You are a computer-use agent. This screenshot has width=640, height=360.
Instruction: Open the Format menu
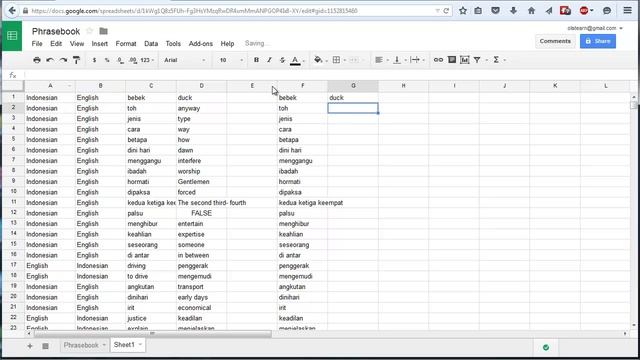[126, 44]
